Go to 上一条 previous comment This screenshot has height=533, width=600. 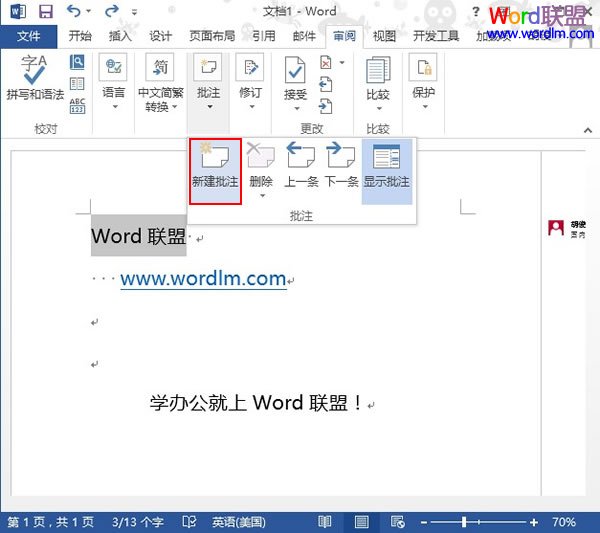301,165
